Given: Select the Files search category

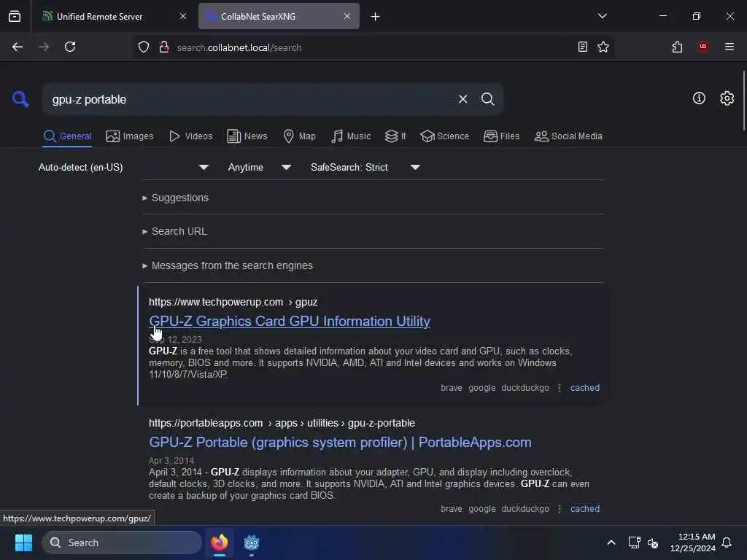Looking at the screenshot, I should (502, 136).
